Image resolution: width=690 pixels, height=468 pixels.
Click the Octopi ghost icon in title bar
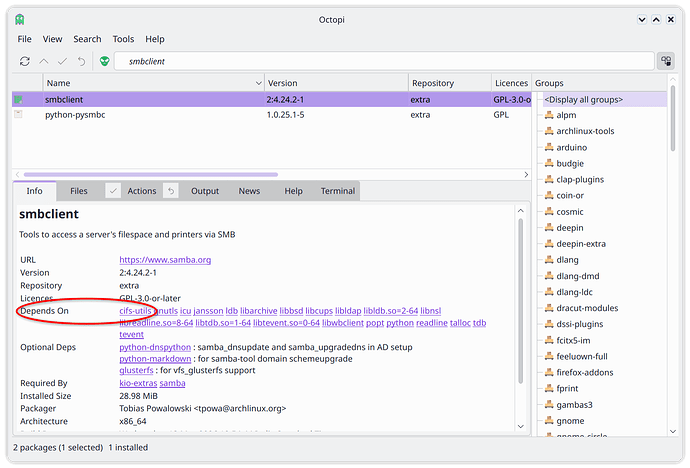[x=20, y=19]
